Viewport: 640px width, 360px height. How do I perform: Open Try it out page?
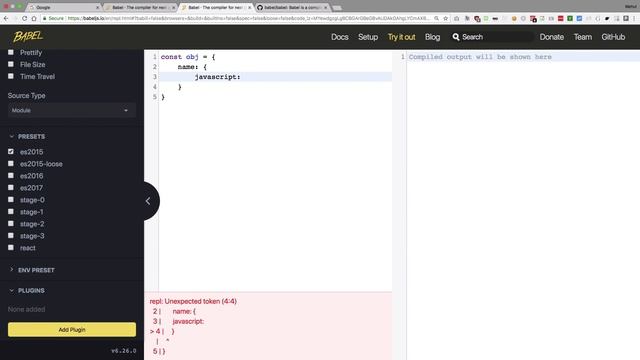click(x=401, y=37)
